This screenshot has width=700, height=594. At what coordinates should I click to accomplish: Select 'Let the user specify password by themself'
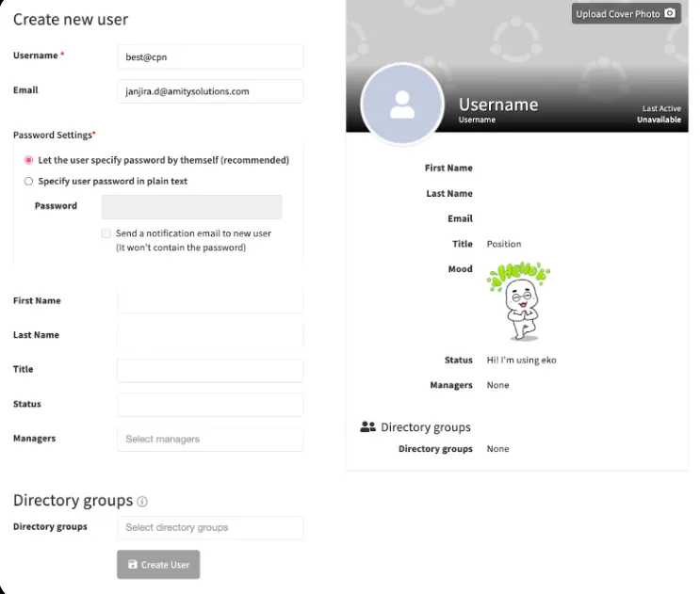tap(28, 160)
